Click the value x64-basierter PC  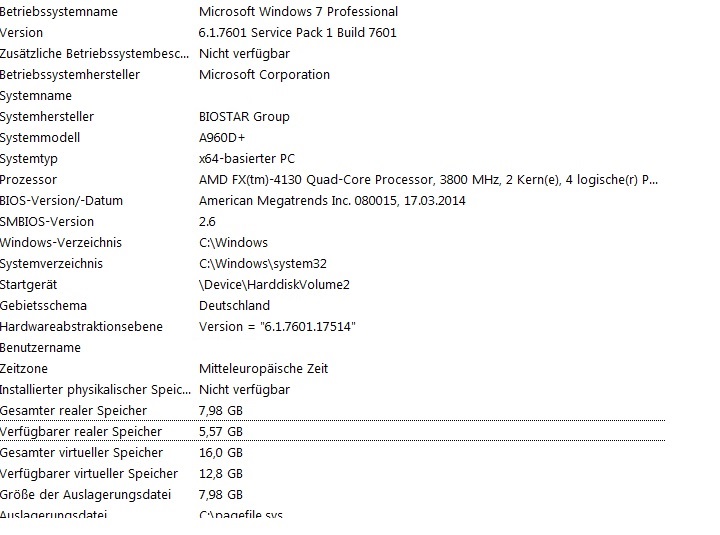coord(247,159)
